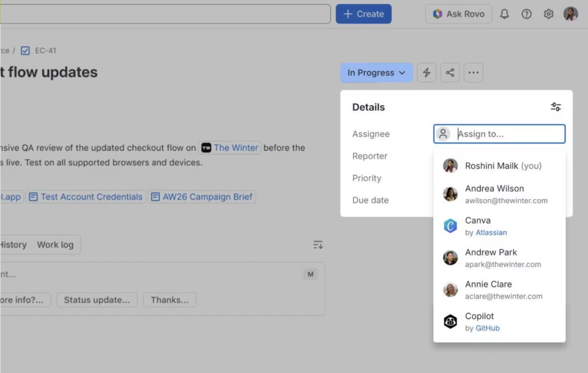Click the GitHub link under Copilot
The image size is (588, 373).
click(488, 328)
